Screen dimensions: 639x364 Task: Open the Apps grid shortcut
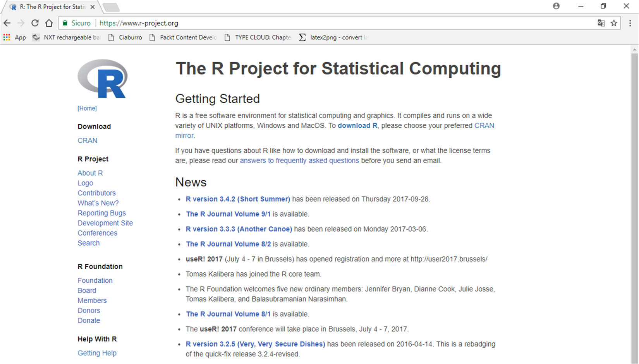pyautogui.click(x=15, y=38)
